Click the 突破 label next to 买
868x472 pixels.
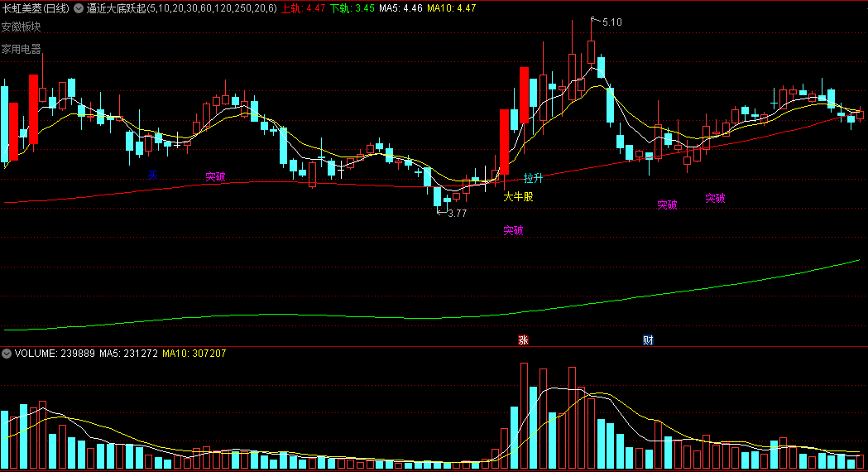pos(215,176)
